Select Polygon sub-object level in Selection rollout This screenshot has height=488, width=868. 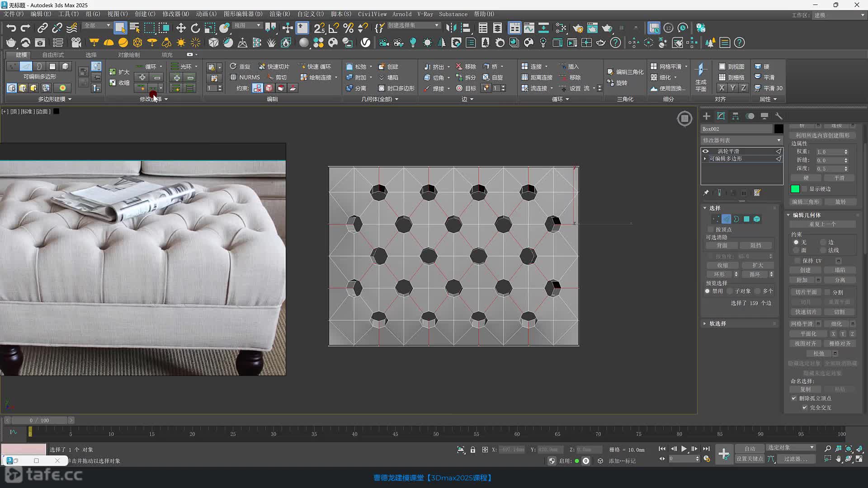(x=747, y=219)
